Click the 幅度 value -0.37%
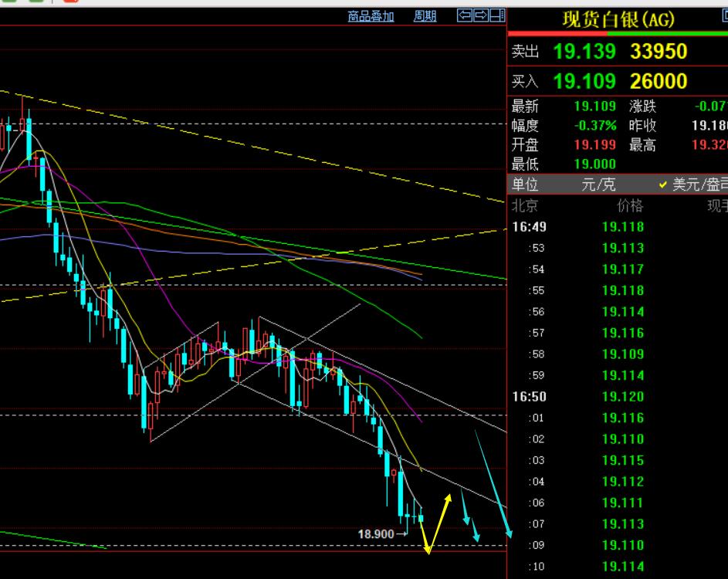The height and width of the screenshot is (579, 728). click(595, 125)
